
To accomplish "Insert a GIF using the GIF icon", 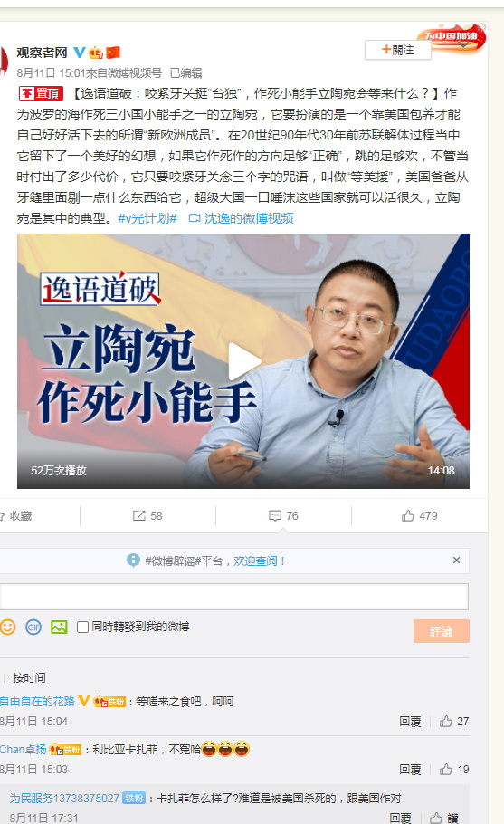I will [x=33, y=627].
